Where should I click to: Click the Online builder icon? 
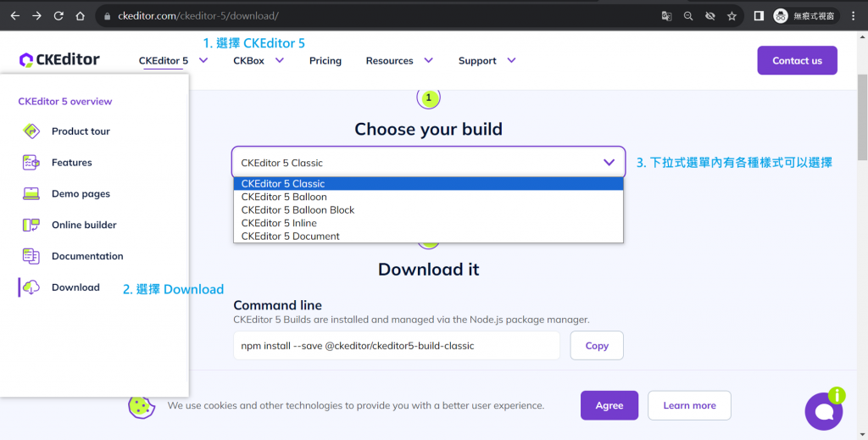point(31,225)
